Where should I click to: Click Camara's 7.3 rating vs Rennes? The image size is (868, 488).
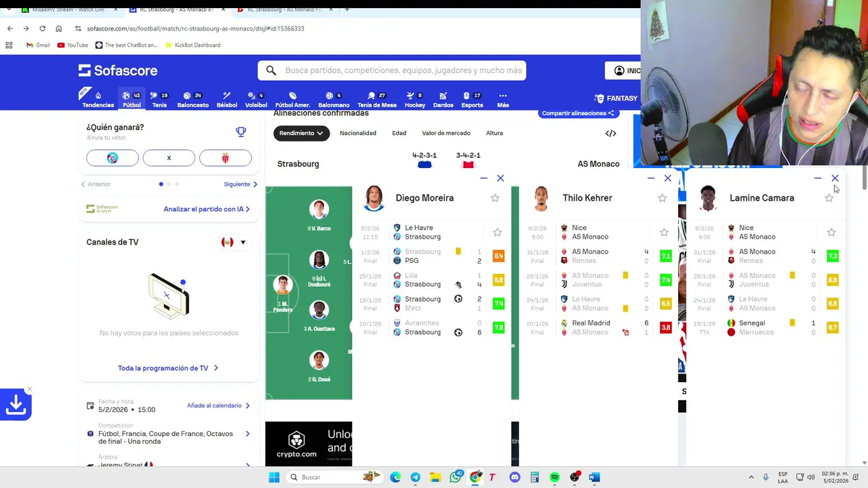click(x=832, y=256)
